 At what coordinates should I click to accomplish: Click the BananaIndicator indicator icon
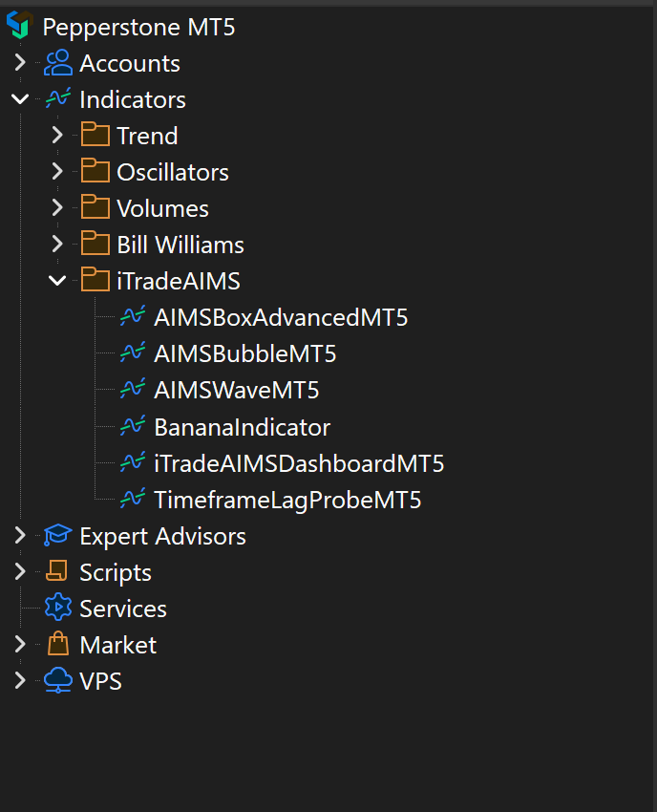coord(133,426)
